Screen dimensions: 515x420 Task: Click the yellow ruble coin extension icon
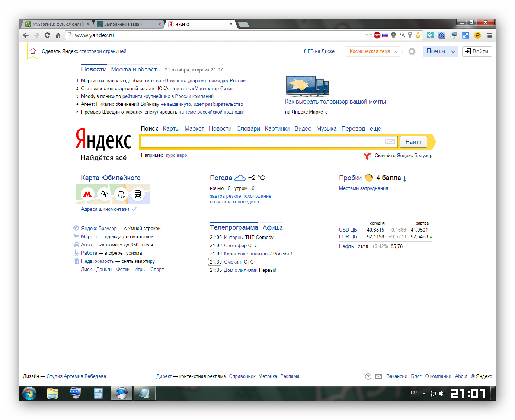[x=477, y=35]
